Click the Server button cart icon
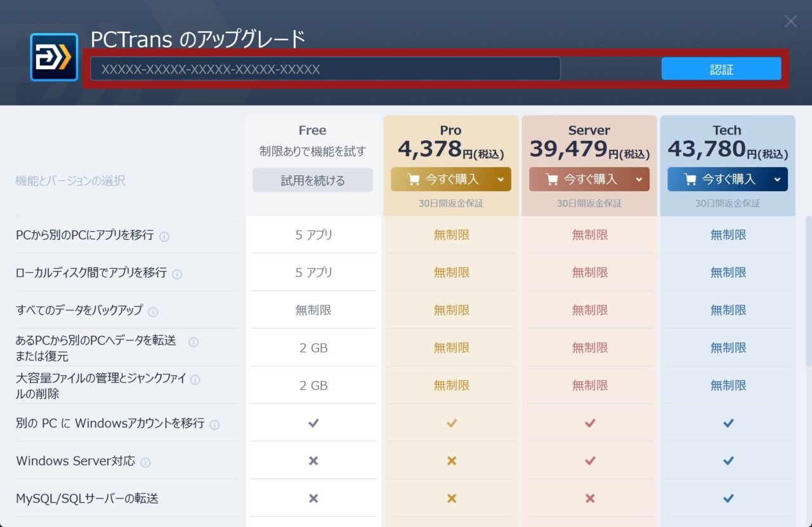Image resolution: width=812 pixels, height=527 pixels. tap(552, 180)
